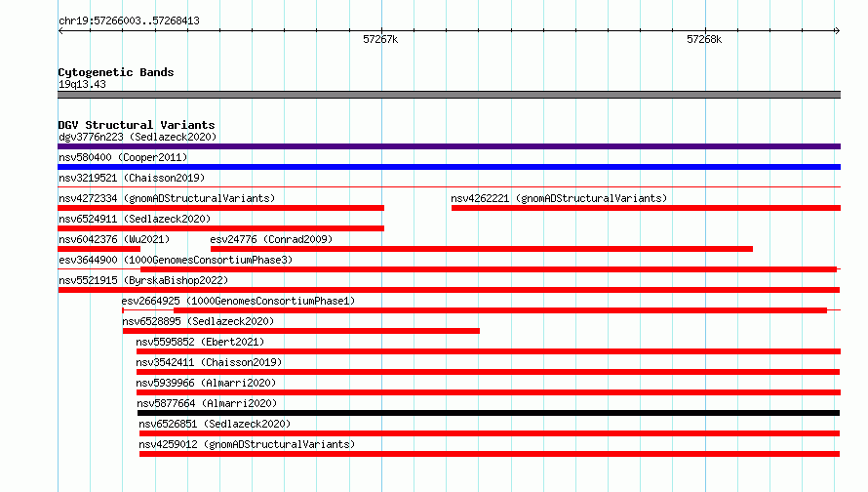The width and height of the screenshot is (868, 492).
Task: Open nsv5877664 (Almarri2020) variant label
Action: [207, 403]
